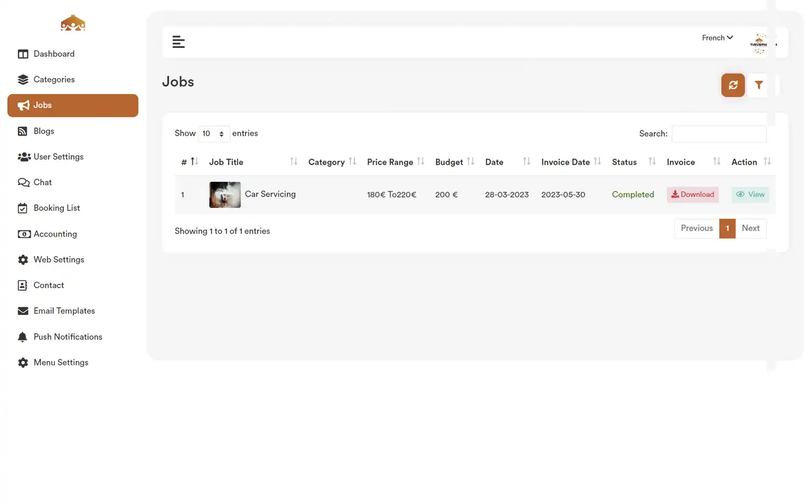Image resolution: width=812 pixels, height=504 pixels.
Task: Open the Accounting section
Action: [55, 234]
